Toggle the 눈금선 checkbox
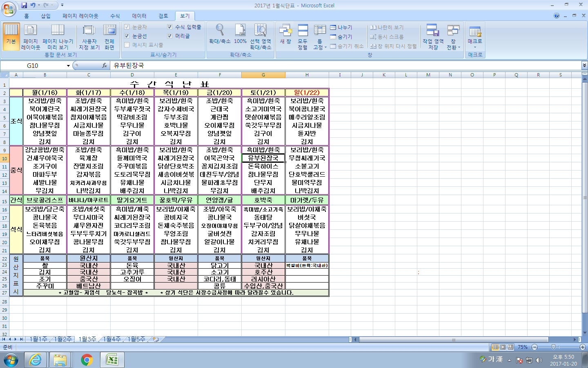The width and height of the screenshot is (588, 368). pos(127,36)
